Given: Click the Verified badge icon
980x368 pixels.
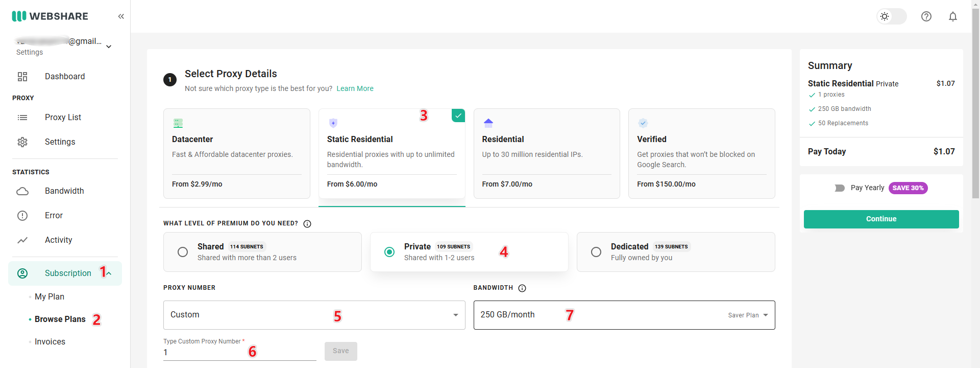Looking at the screenshot, I should pos(643,123).
